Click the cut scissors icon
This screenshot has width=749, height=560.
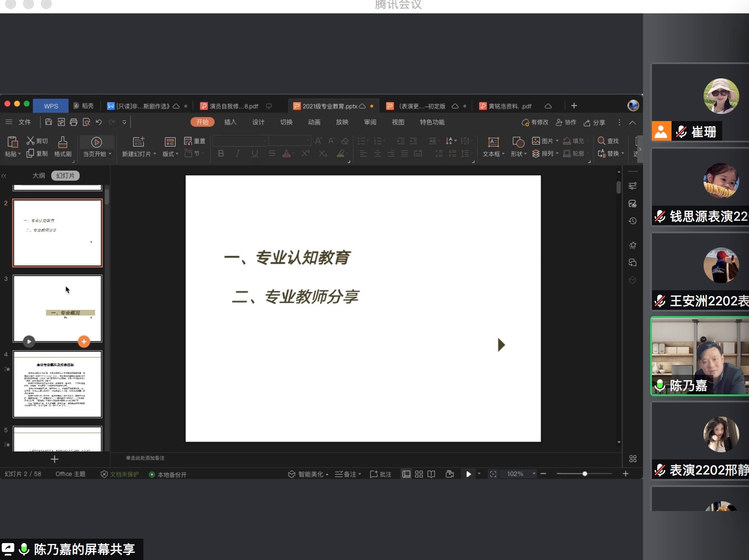pos(30,141)
